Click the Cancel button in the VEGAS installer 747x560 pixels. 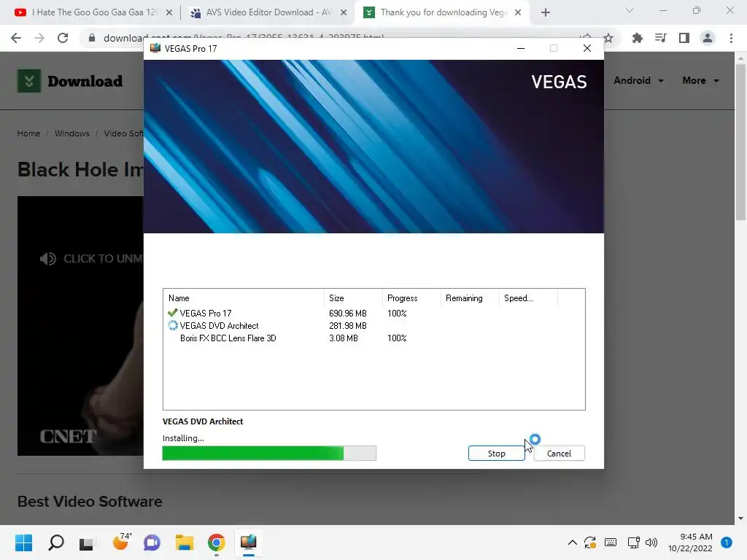pos(559,454)
